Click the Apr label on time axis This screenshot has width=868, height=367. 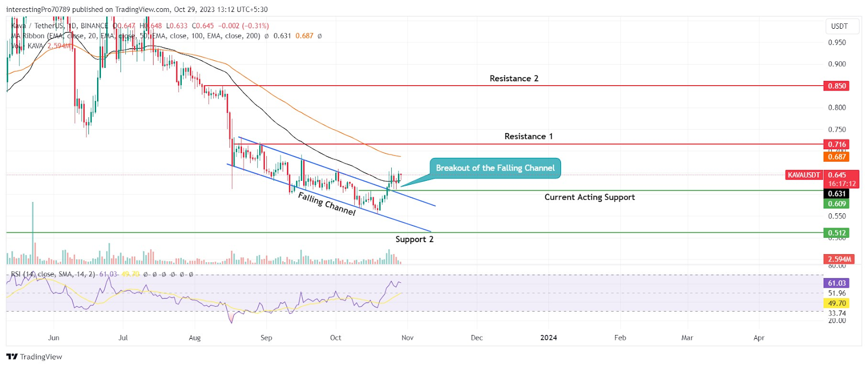759,338
